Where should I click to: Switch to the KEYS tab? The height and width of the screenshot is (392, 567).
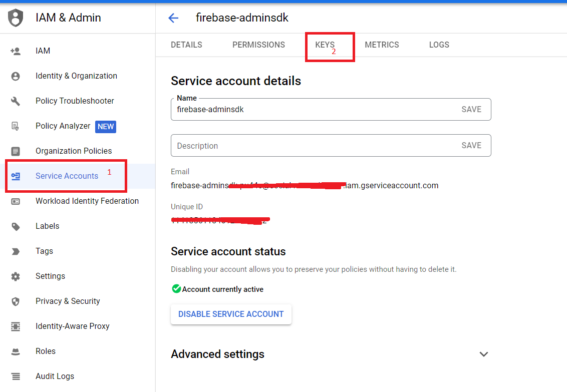[330, 45]
